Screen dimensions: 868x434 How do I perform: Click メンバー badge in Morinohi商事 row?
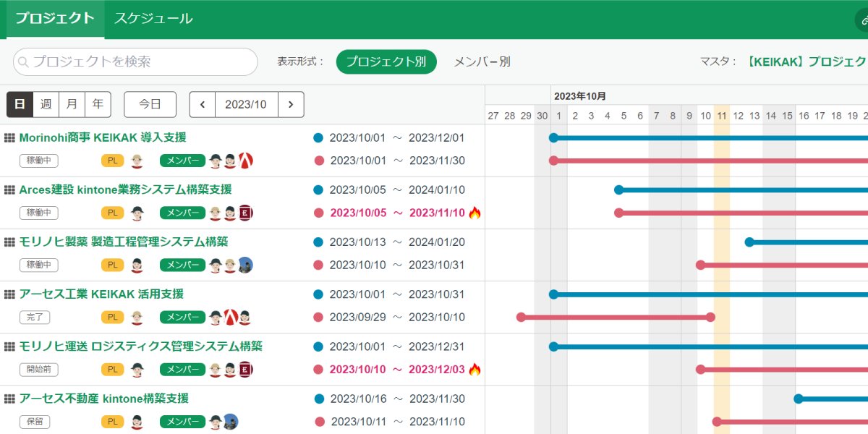pos(182,161)
